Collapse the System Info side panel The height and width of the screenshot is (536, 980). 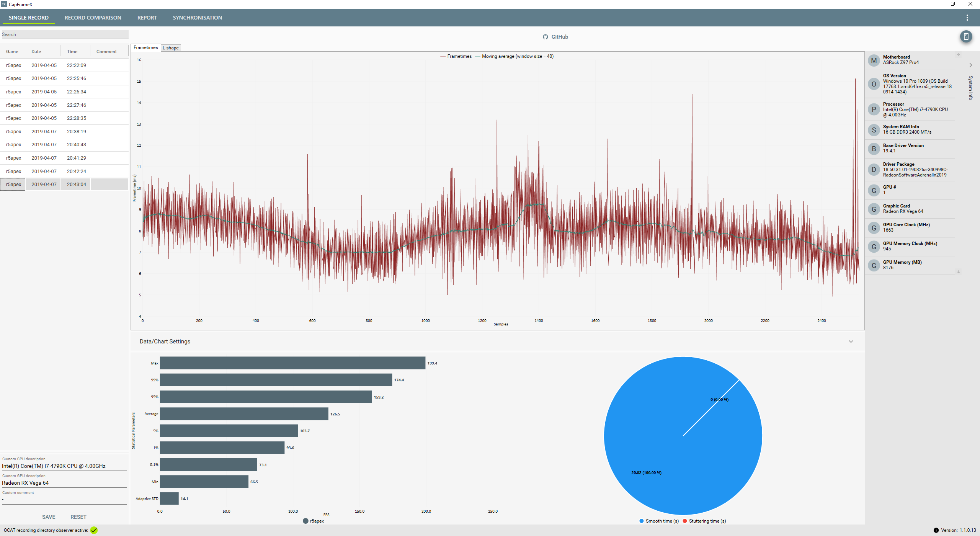click(x=970, y=65)
